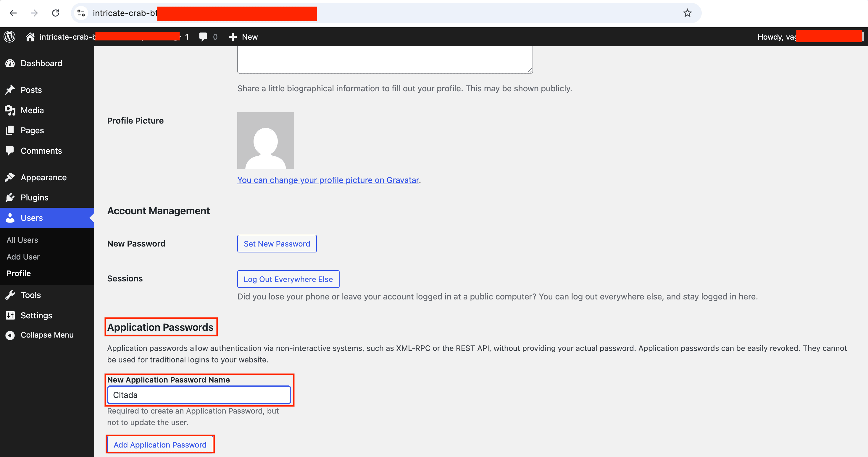Click the Users person icon
This screenshot has width=868, height=457.
pyautogui.click(x=10, y=218)
